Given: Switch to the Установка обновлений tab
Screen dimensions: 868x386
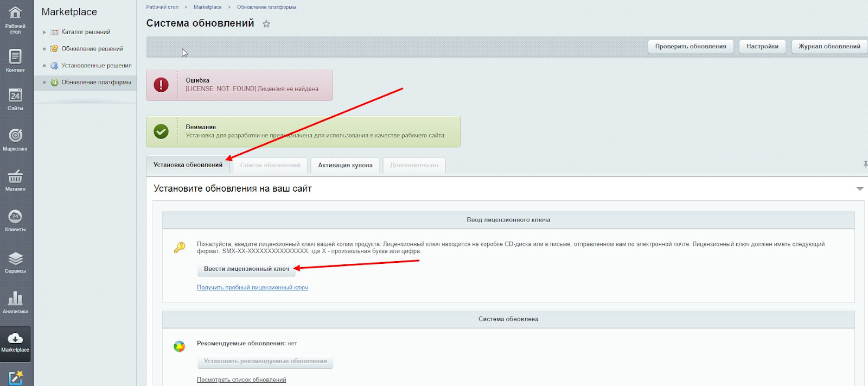Looking at the screenshot, I should coord(188,165).
